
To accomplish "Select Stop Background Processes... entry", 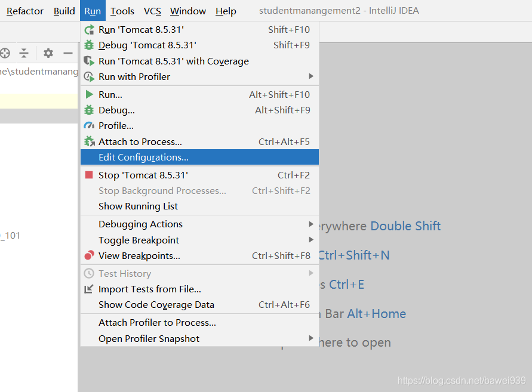I will coord(199,190).
